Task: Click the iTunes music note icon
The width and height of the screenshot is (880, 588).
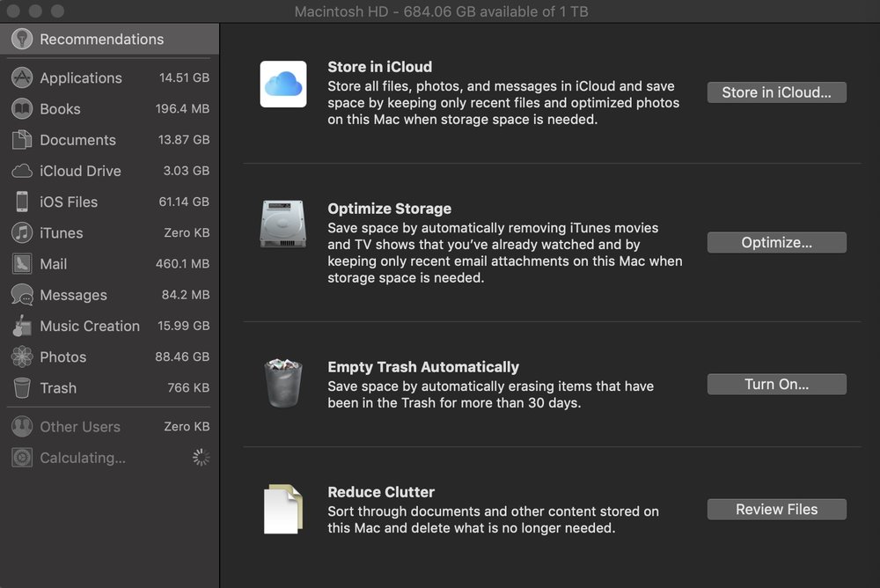Action: (x=22, y=232)
